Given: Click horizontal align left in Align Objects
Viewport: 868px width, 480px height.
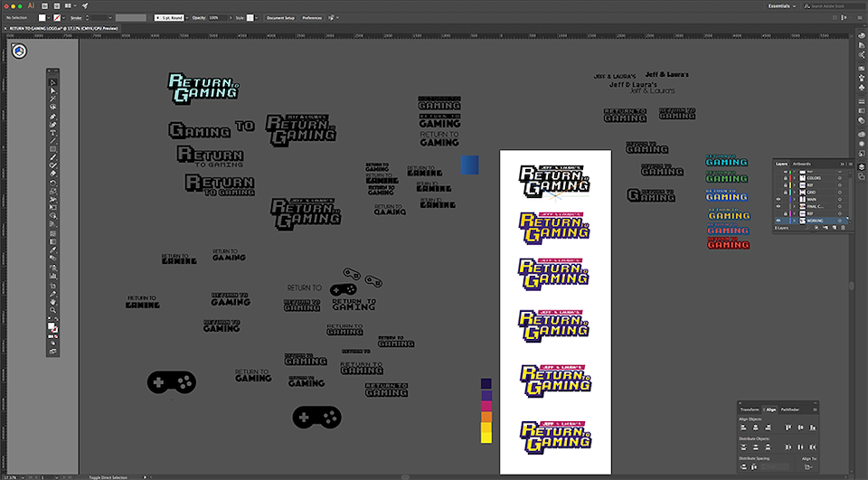Looking at the screenshot, I should (743, 428).
